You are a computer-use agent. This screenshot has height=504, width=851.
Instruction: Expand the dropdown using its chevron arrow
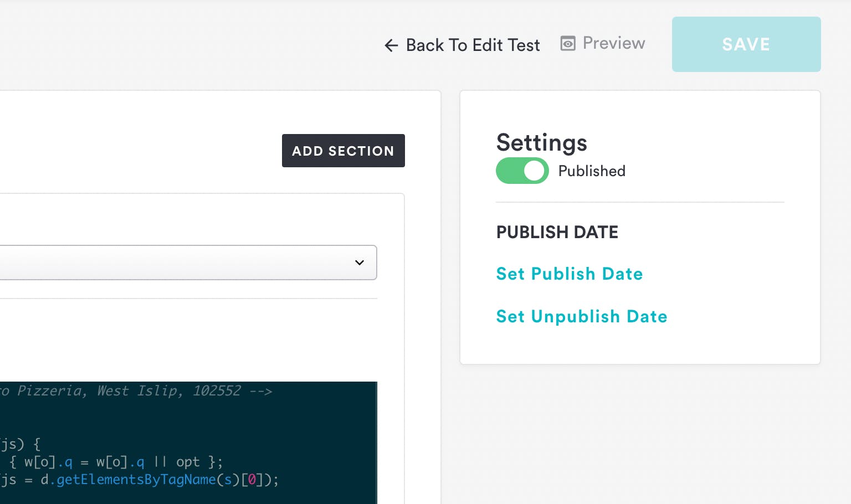(360, 263)
